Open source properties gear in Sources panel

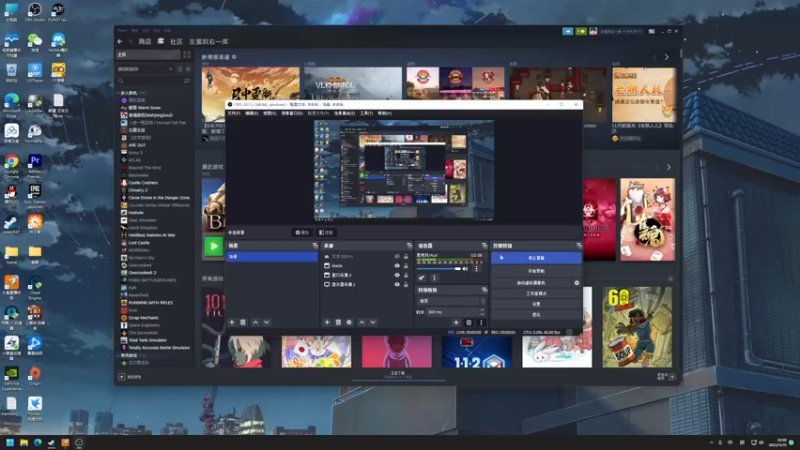pyautogui.click(x=349, y=322)
